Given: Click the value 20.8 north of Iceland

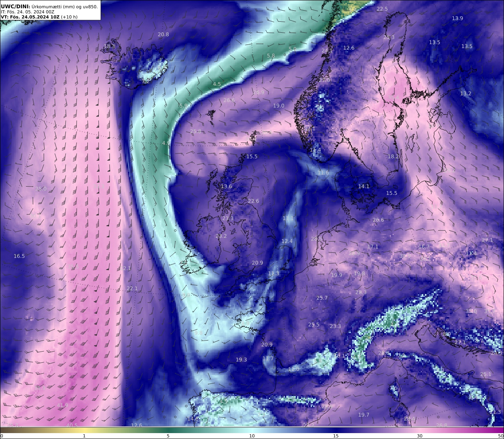Looking at the screenshot, I should click(x=163, y=35).
